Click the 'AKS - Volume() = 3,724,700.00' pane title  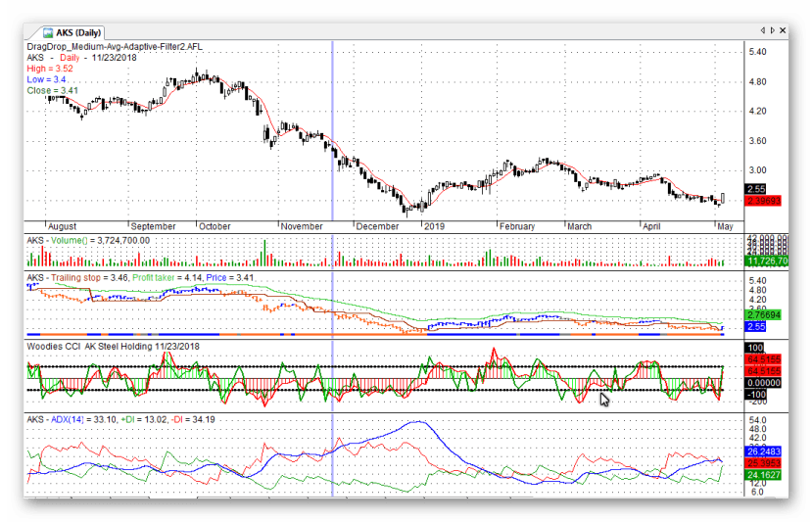point(88,240)
